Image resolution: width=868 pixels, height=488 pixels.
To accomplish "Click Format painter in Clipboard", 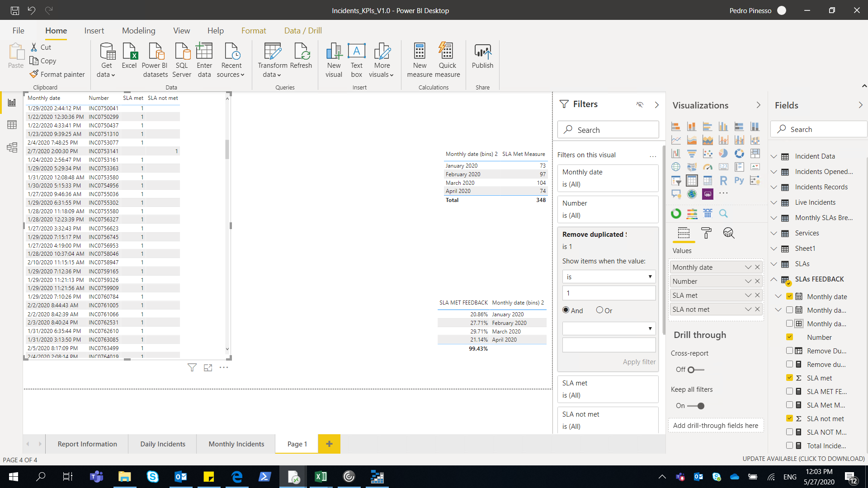I will pos(57,74).
